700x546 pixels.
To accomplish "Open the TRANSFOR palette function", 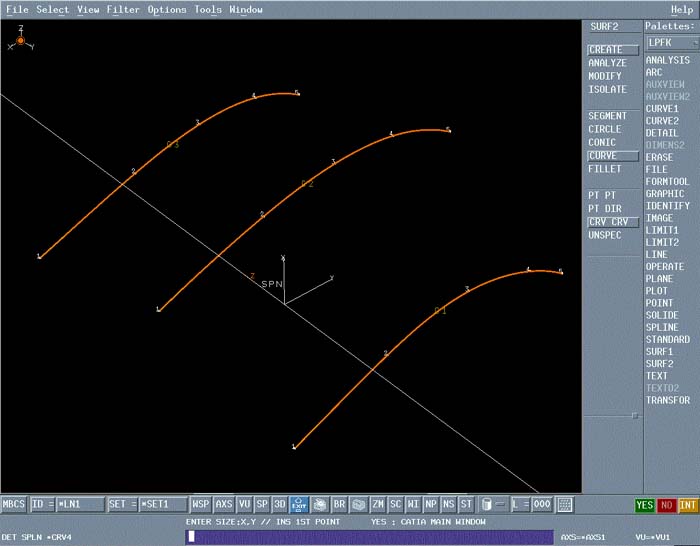I will click(x=667, y=400).
